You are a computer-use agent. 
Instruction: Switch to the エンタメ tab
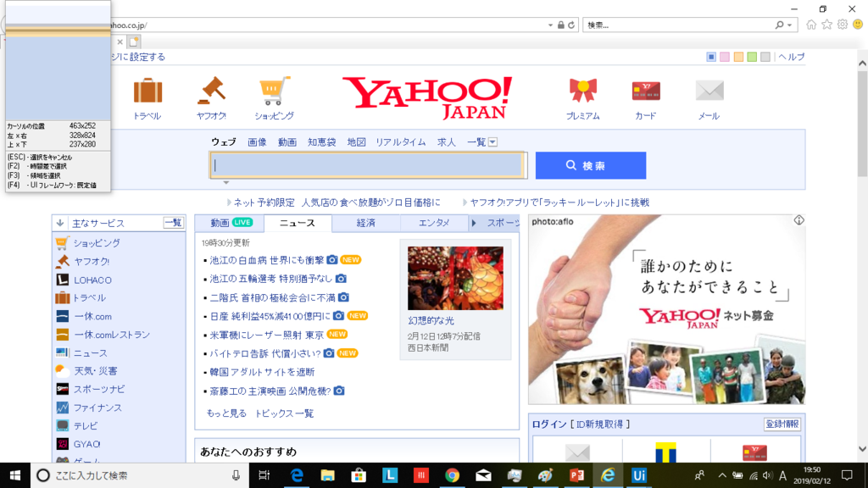click(434, 223)
